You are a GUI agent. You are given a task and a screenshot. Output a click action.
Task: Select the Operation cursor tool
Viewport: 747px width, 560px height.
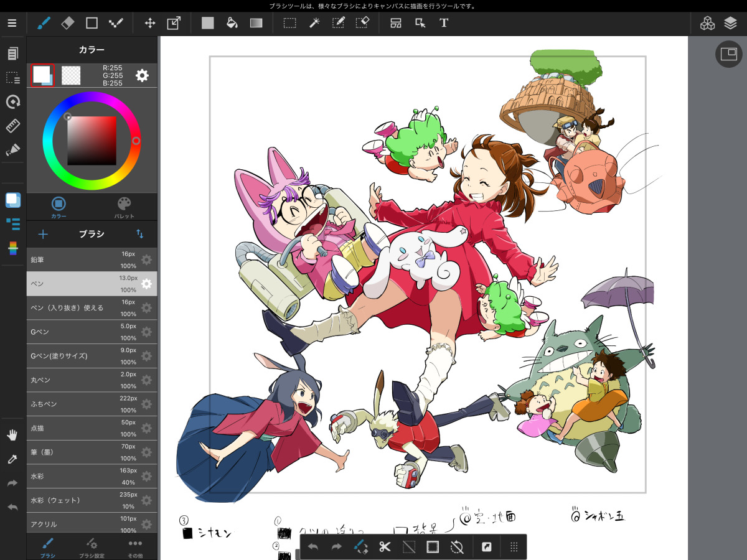pos(420,24)
